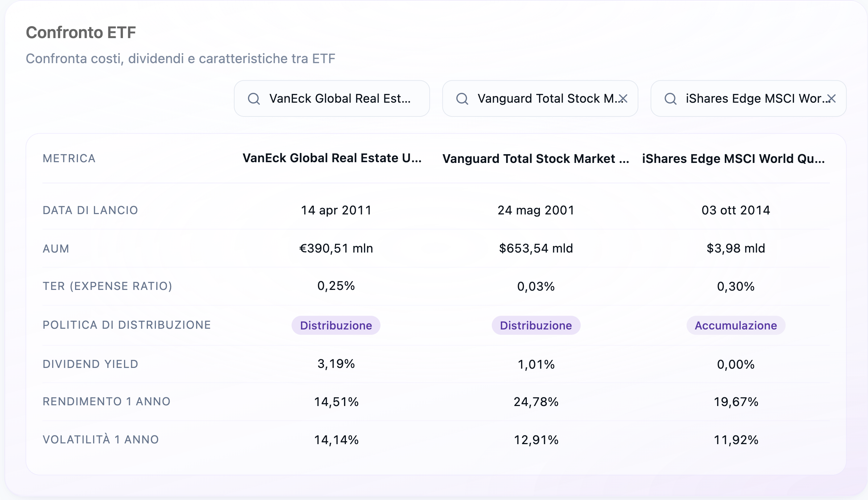This screenshot has width=868, height=500.
Task: Click the iShares Edge MSCI World column header
Action: [x=733, y=159]
